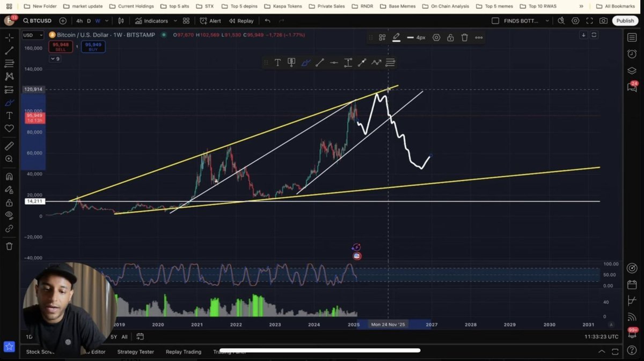Open the indicator templates grid
Screen dimensions: 644x361
tap(186, 21)
